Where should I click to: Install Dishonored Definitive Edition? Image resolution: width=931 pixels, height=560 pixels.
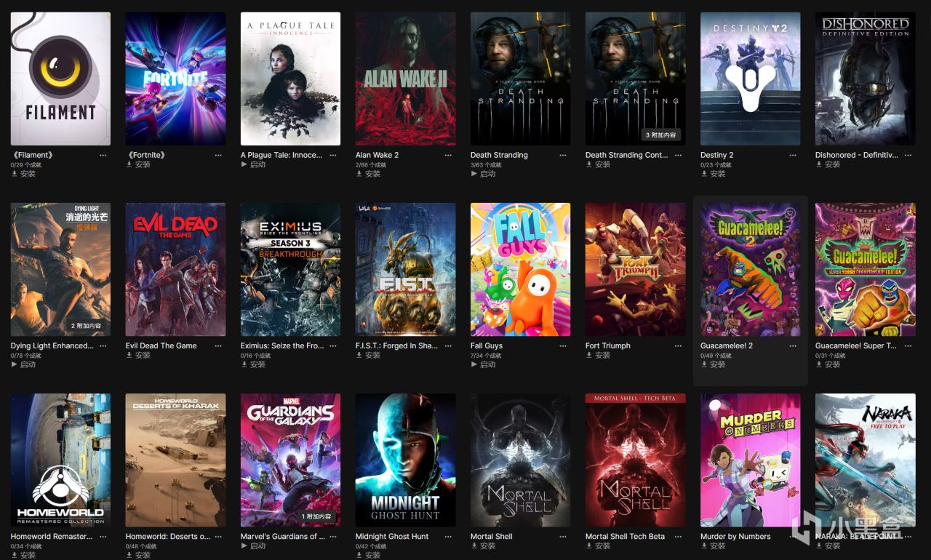[828, 164]
